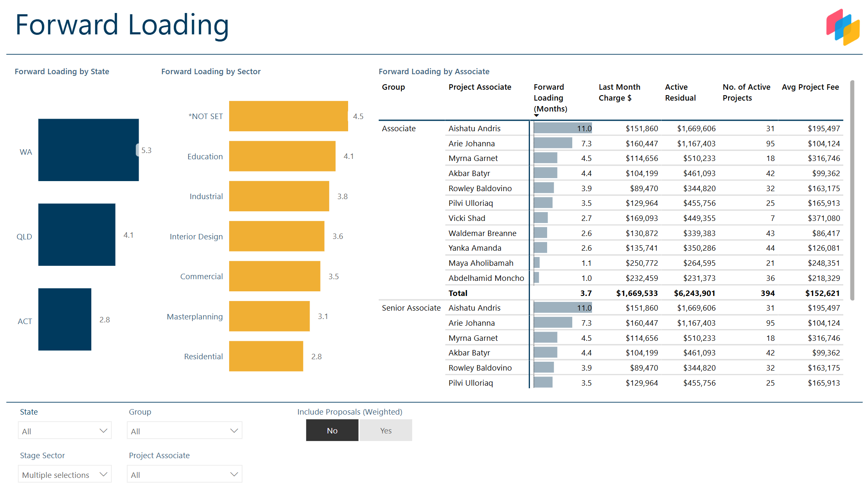Click the associate table vertical scrollbar
The width and height of the screenshot is (868, 485).
(852, 191)
